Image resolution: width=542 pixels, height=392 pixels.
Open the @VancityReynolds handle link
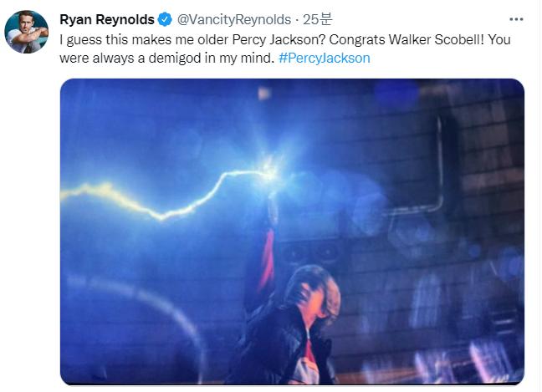(x=234, y=20)
